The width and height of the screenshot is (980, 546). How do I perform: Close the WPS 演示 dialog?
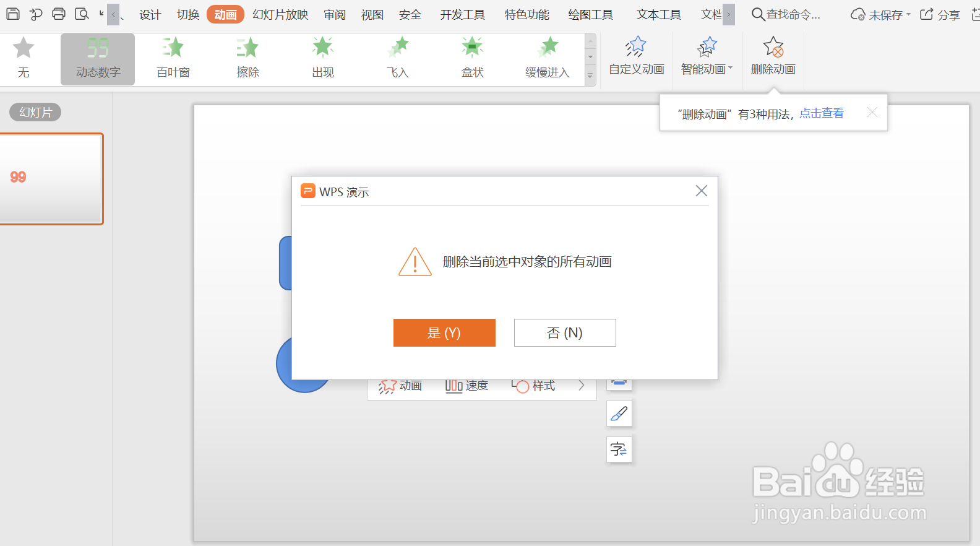[701, 191]
